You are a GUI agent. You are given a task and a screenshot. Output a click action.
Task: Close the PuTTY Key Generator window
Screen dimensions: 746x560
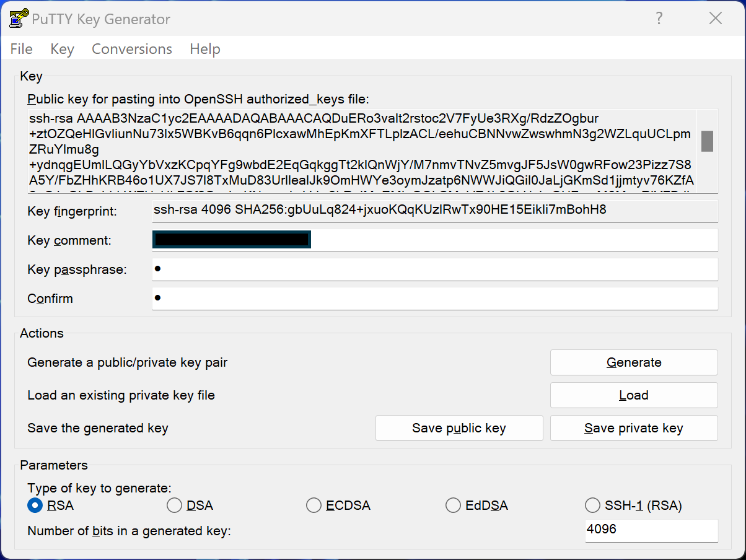716,19
